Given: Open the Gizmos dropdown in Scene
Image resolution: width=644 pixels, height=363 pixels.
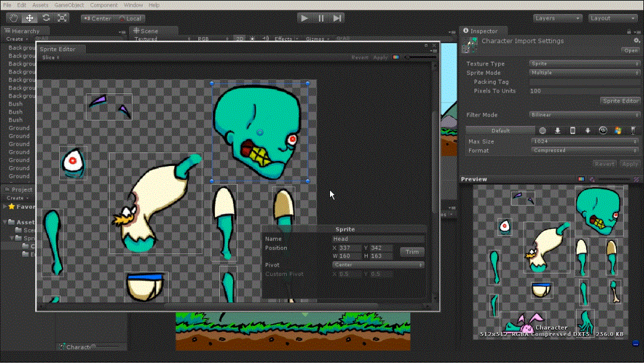Looking at the screenshot, I should tap(318, 38).
